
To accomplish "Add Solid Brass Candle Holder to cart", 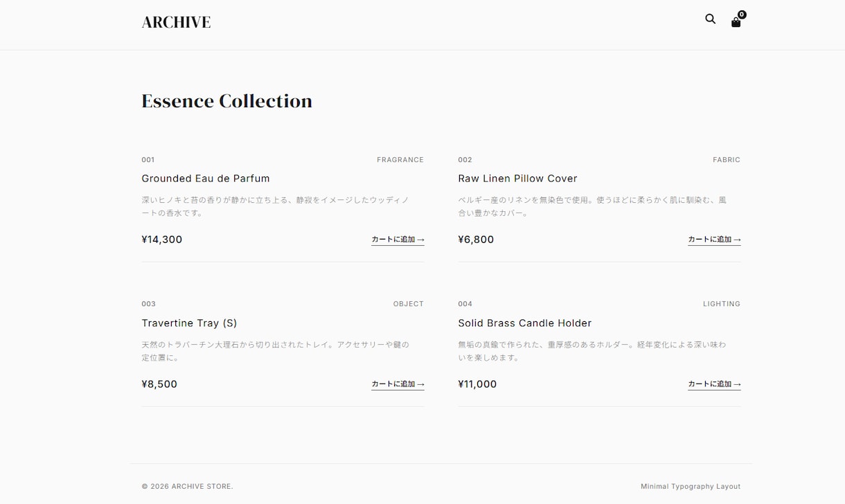I will (714, 384).
